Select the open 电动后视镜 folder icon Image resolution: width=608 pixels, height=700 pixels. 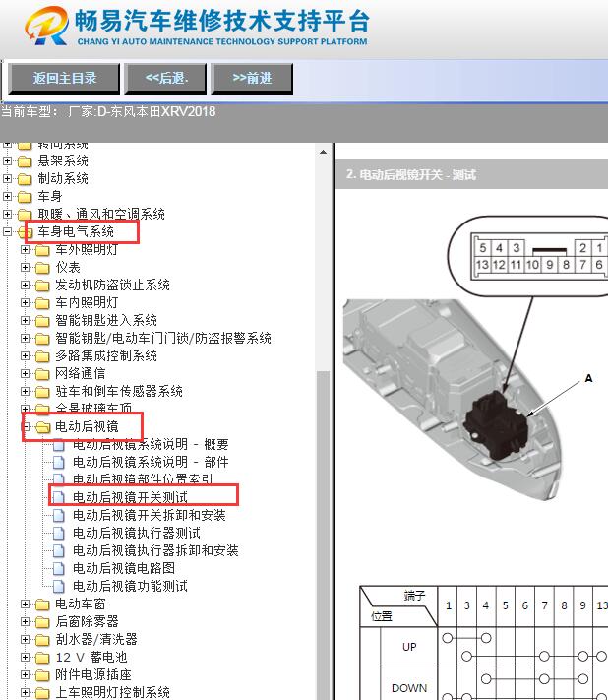point(43,427)
